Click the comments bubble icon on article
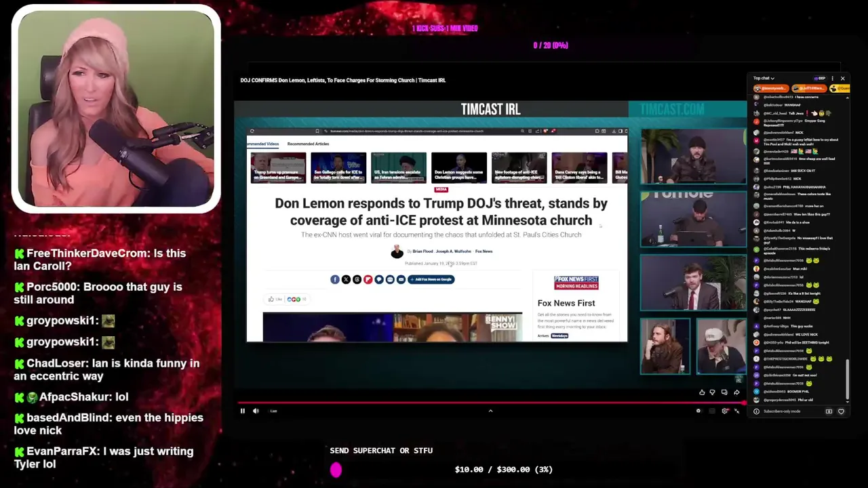This screenshot has width=868, height=488. (379, 279)
